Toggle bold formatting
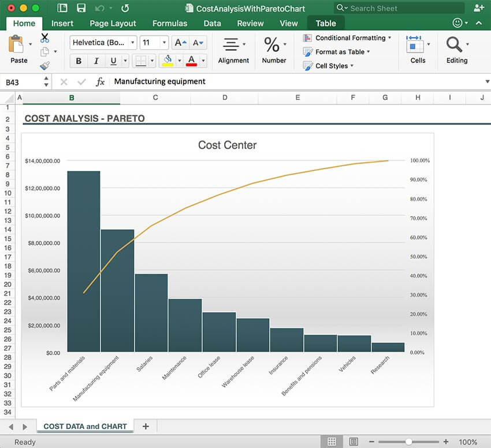Screen dimensions: 491x448 [78, 61]
